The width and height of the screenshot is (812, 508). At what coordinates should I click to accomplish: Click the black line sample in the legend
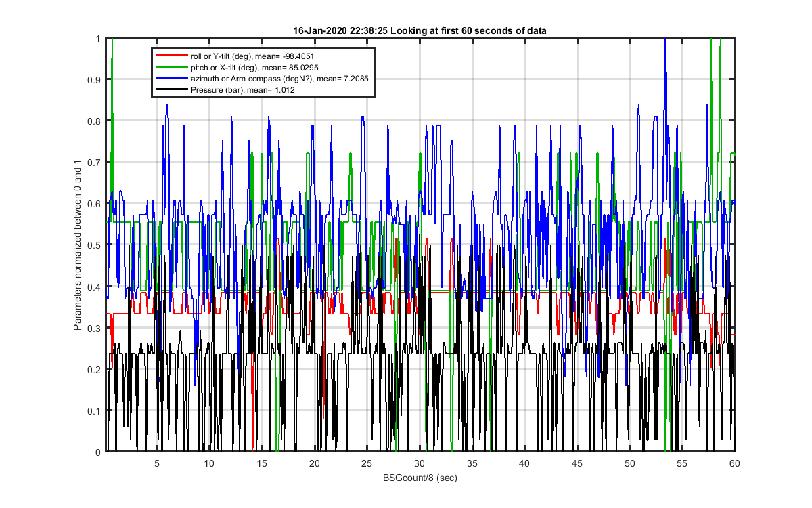(171, 90)
